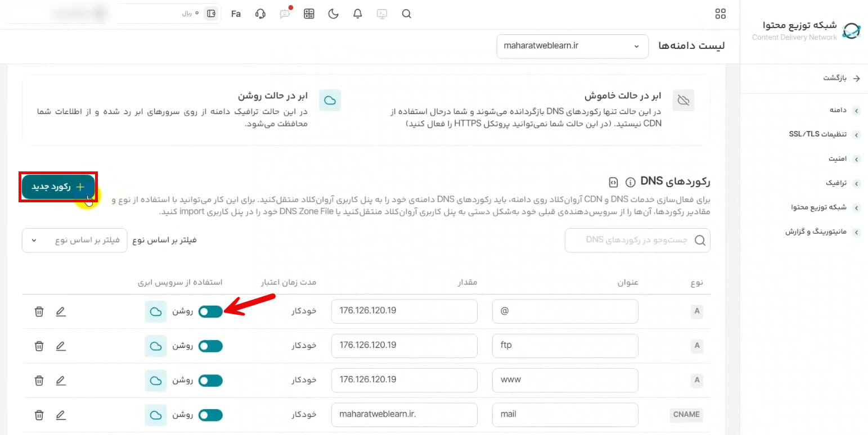The width and height of the screenshot is (868, 435).
Task: Click cloud icon in ftp record row
Action: pyautogui.click(x=156, y=346)
